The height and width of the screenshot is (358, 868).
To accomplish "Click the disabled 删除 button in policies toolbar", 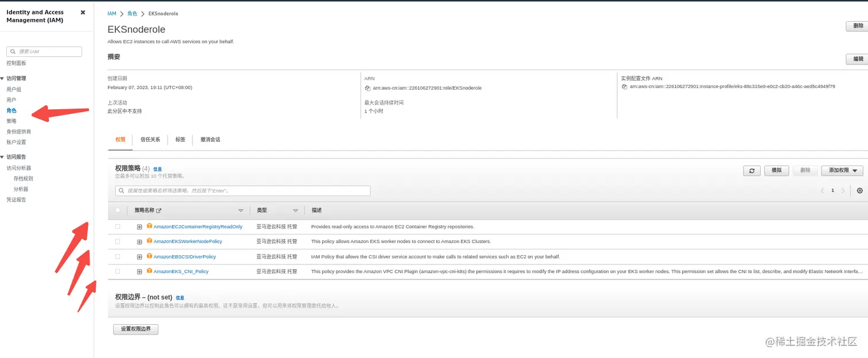I will click(x=805, y=171).
